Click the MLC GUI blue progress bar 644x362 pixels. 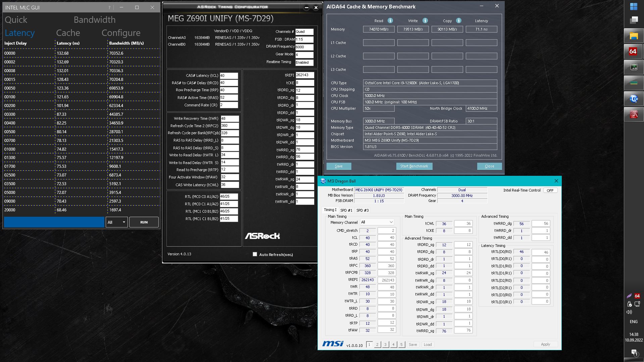pyautogui.click(x=54, y=222)
